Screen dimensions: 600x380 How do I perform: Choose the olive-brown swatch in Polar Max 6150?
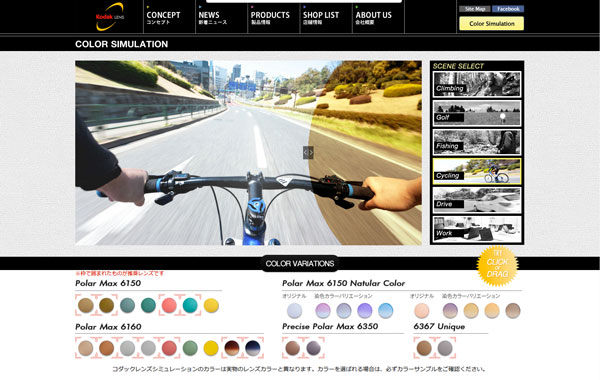106,305
